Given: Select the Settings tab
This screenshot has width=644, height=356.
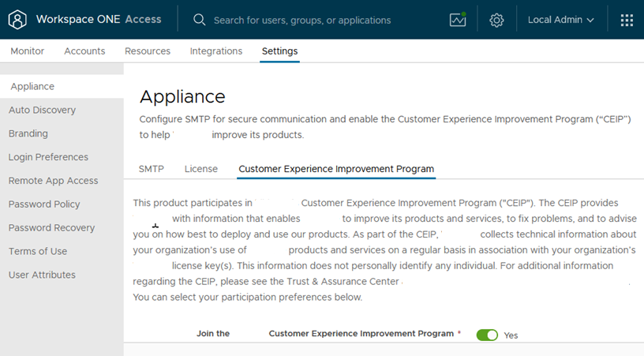Looking at the screenshot, I should [x=279, y=51].
